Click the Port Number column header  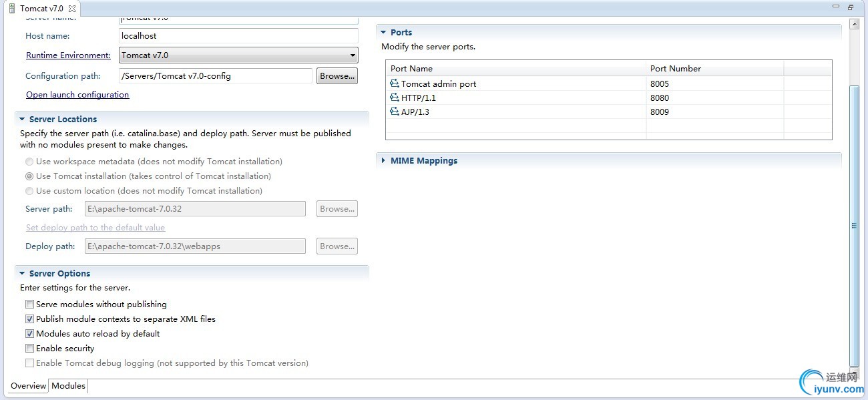pos(715,68)
